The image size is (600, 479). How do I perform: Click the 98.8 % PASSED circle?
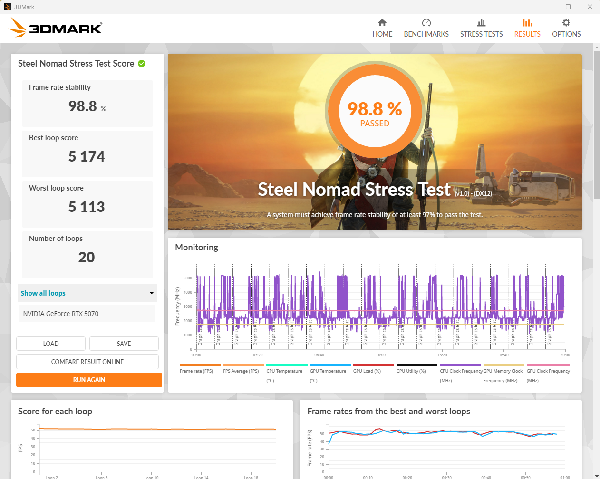[x=375, y=111]
